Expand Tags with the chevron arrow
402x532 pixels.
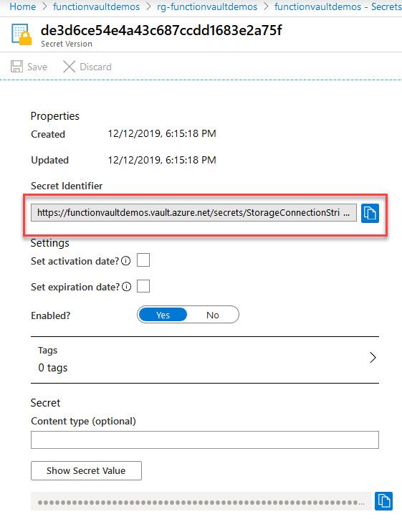(373, 357)
